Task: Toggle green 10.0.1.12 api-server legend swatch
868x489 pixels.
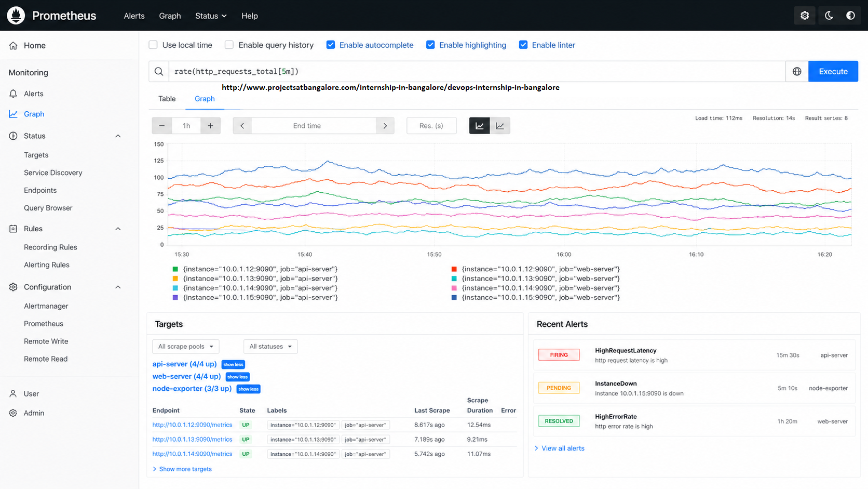Action: pyautogui.click(x=175, y=269)
